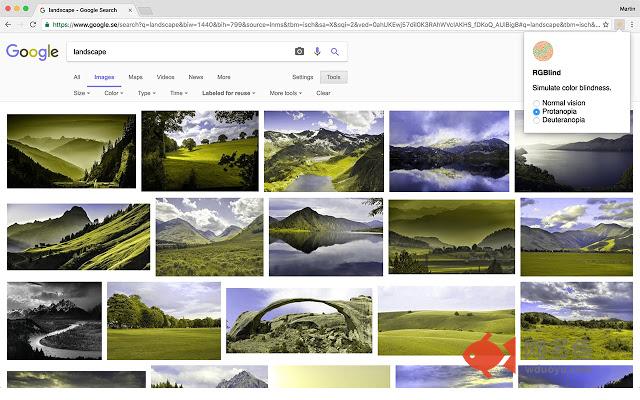
Task: Switch to the News tab
Action: coord(196,77)
